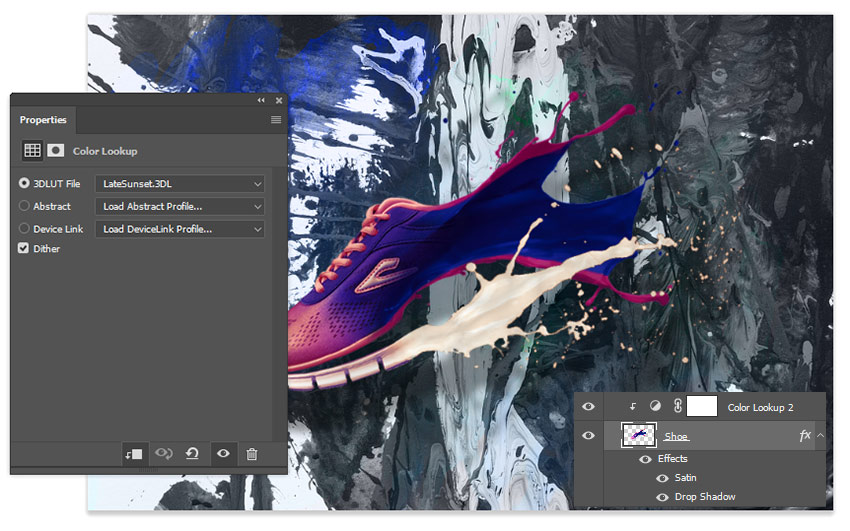This screenshot has width=850, height=531.
Task: Click the clip to layer icon
Action: point(133,454)
